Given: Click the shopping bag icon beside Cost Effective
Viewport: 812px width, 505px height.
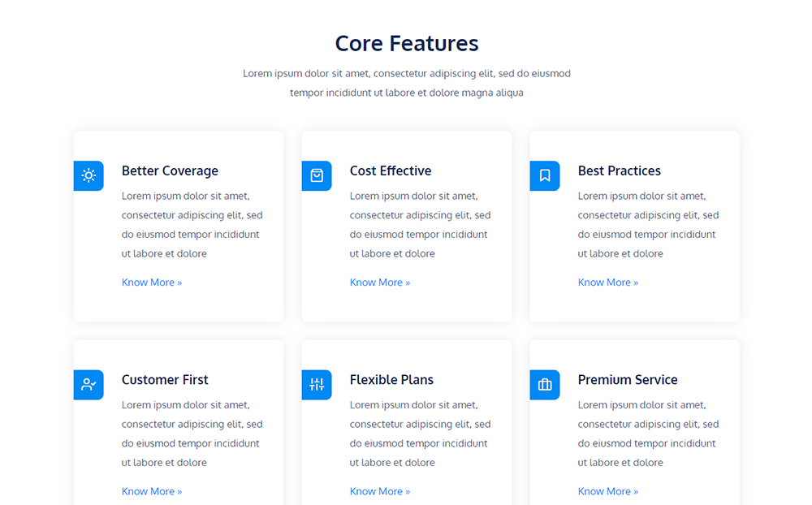Looking at the screenshot, I should click(317, 175).
